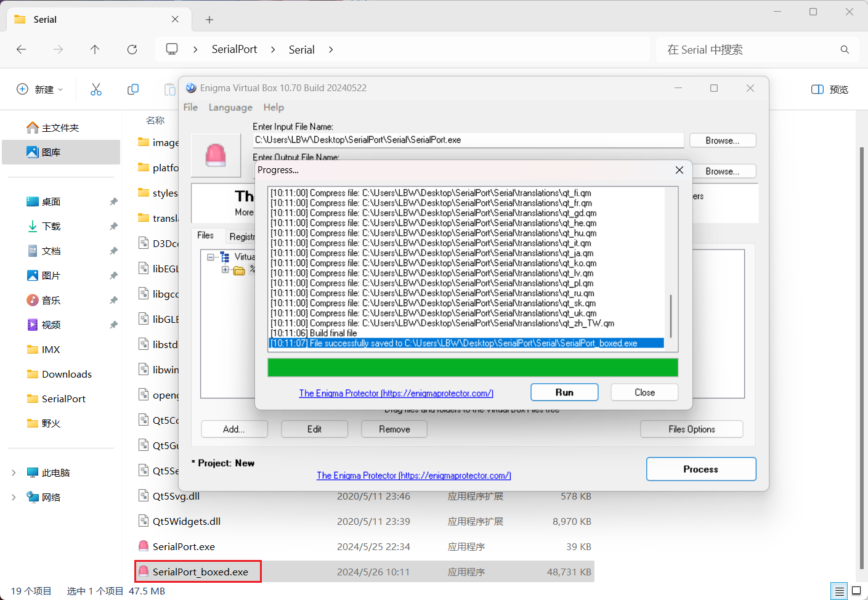Click the input file name field
The image size is (868, 600).
468,140
